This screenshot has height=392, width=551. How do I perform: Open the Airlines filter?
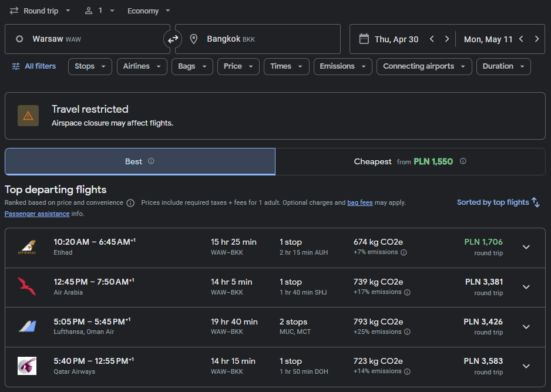142,66
